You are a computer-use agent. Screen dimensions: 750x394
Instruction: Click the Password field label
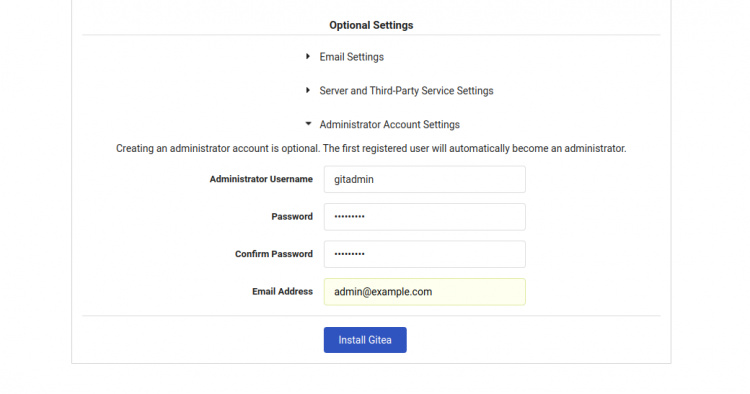292,217
